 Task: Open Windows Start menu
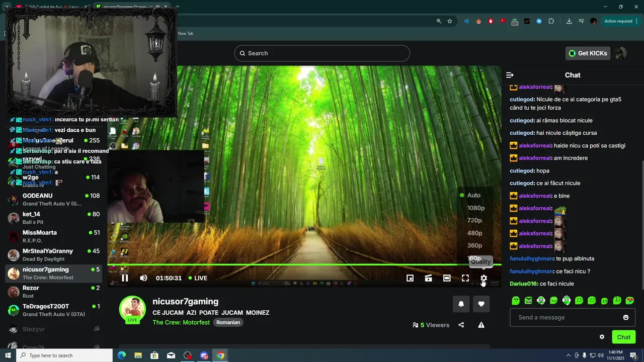(8, 355)
